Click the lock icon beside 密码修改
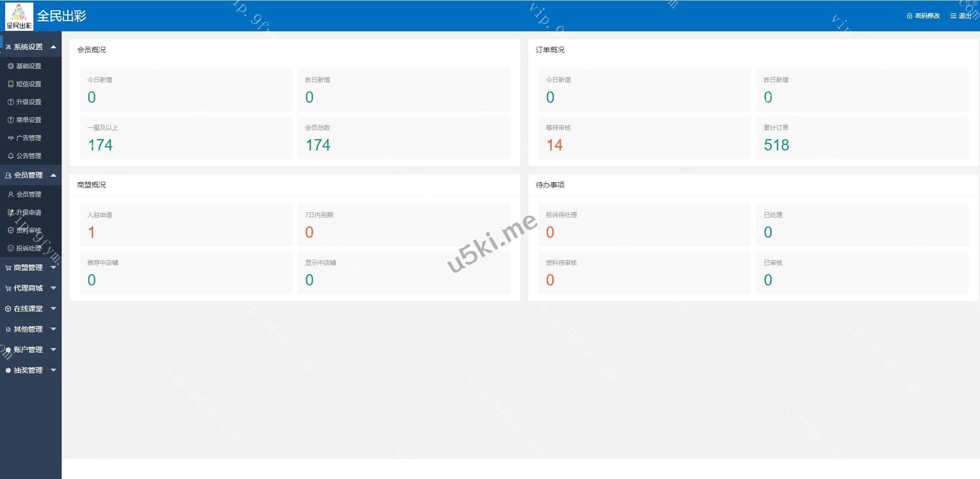 coord(910,16)
